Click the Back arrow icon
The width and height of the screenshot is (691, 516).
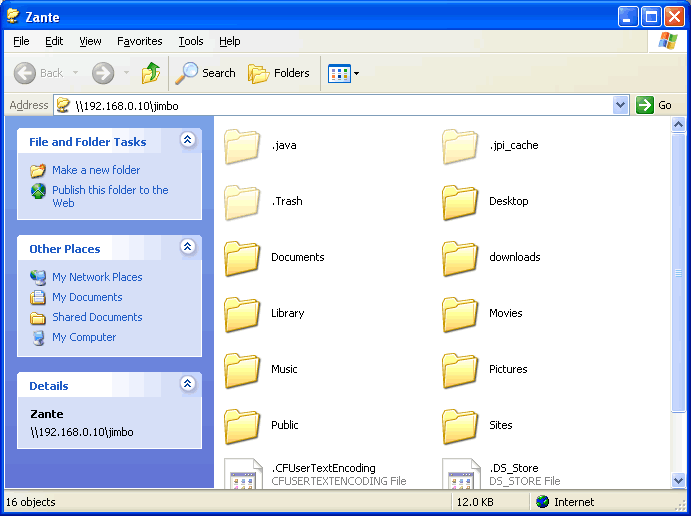(25, 73)
